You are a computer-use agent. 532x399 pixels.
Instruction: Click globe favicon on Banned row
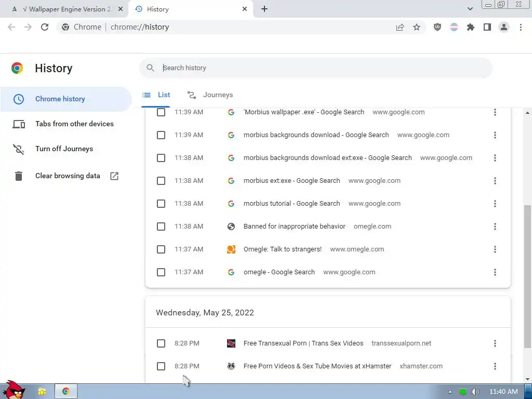point(231,227)
